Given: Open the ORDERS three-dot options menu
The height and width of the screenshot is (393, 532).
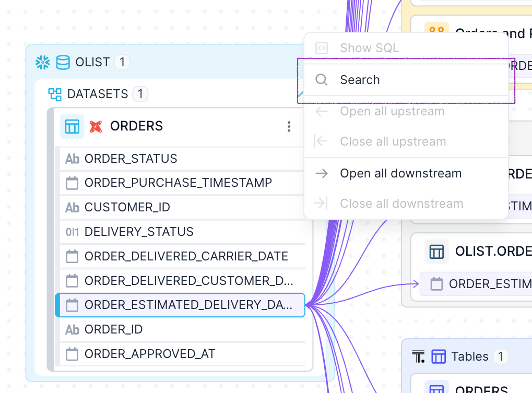Looking at the screenshot, I should point(289,126).
